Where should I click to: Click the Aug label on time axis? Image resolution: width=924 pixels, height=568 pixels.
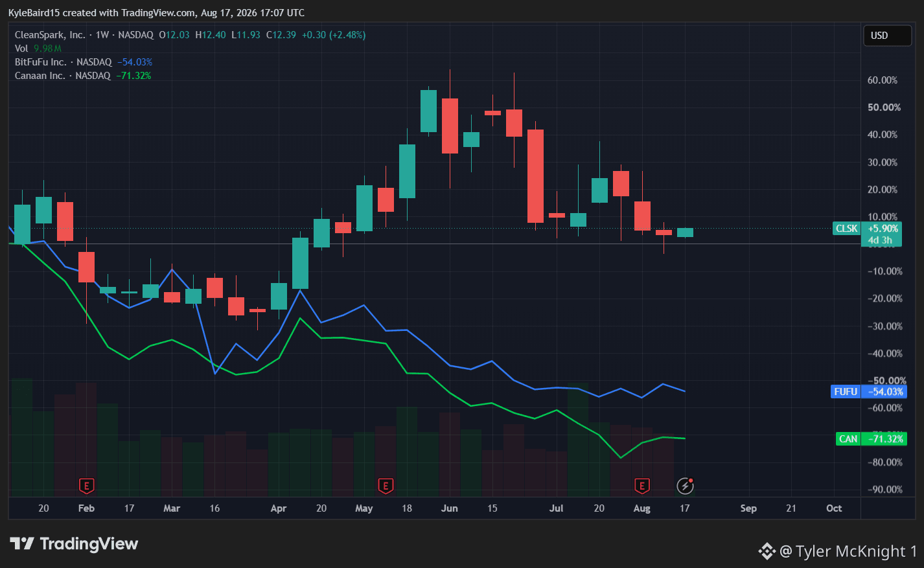click(642, 508)
